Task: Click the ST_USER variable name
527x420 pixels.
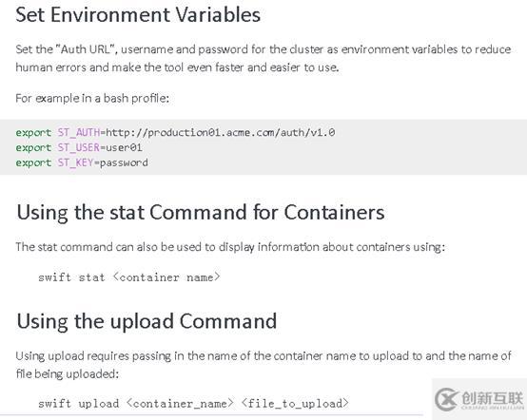Action: [x=79, y=147]
